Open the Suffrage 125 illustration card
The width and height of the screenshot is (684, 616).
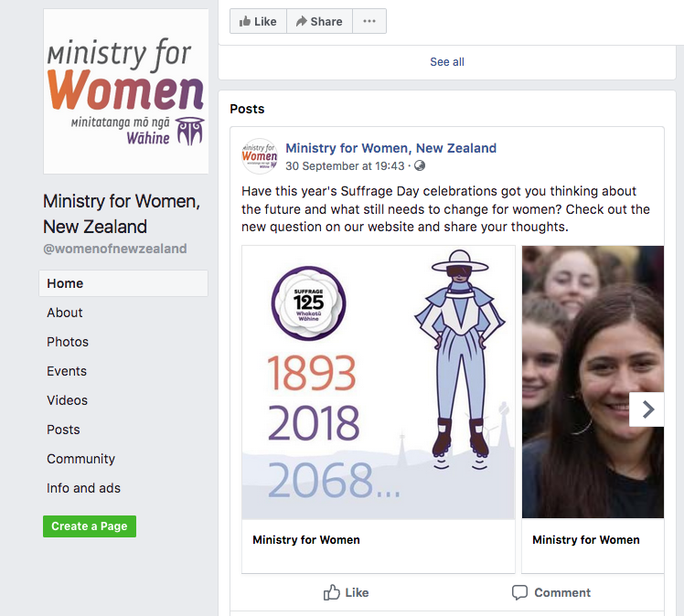(379, 382)
